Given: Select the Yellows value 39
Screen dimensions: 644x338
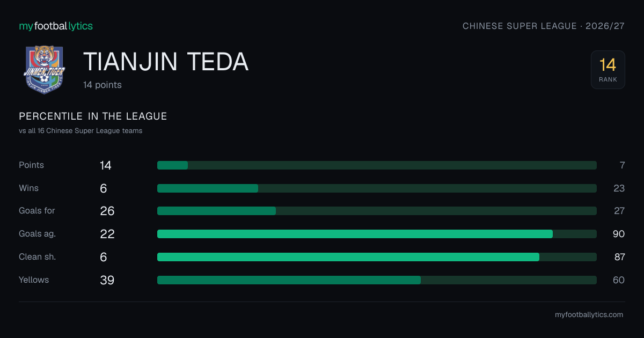Looking at the screenshot, I should [107, 280].
